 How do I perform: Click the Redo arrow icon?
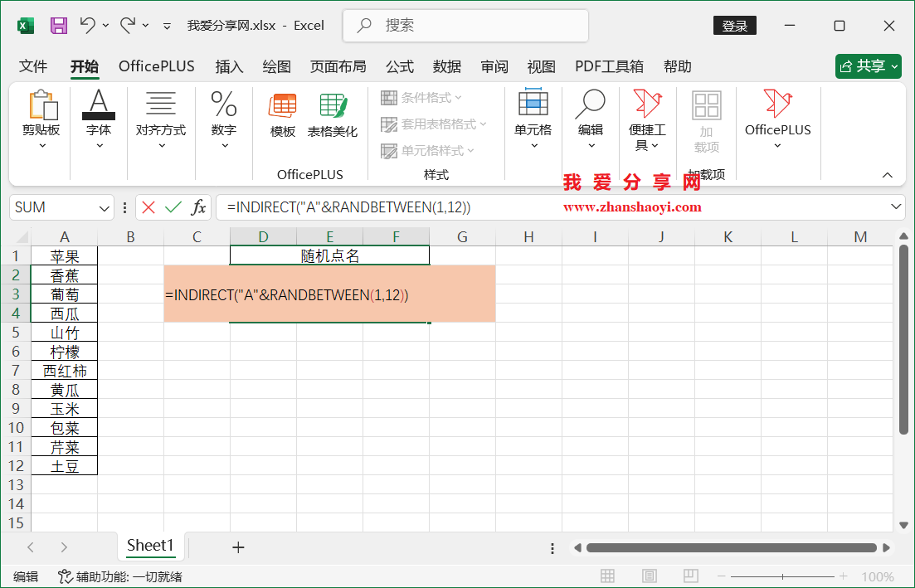tap(128, 25)
